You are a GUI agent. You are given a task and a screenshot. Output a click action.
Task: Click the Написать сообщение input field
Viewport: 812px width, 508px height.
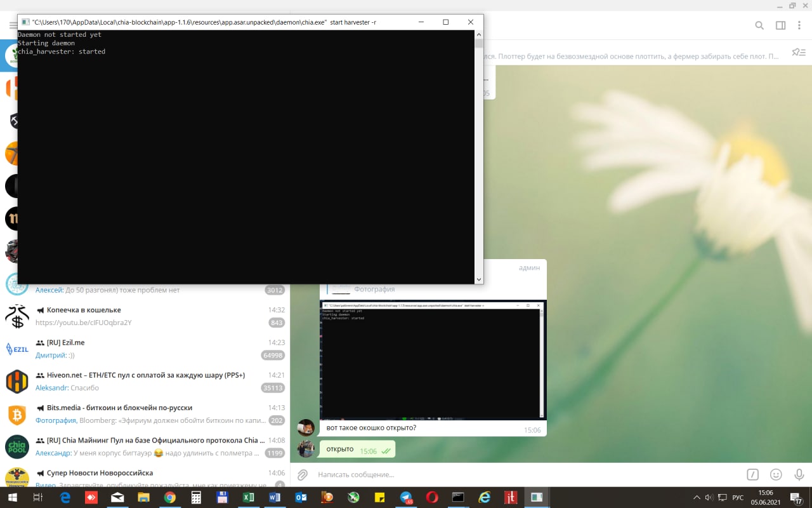(527, 474)
